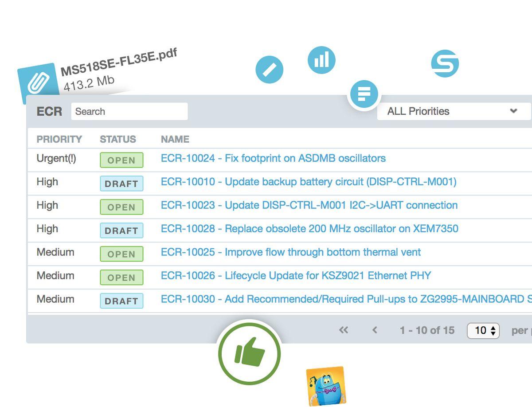Open ECR-10024 Fix footprint link

coord(273,158)
